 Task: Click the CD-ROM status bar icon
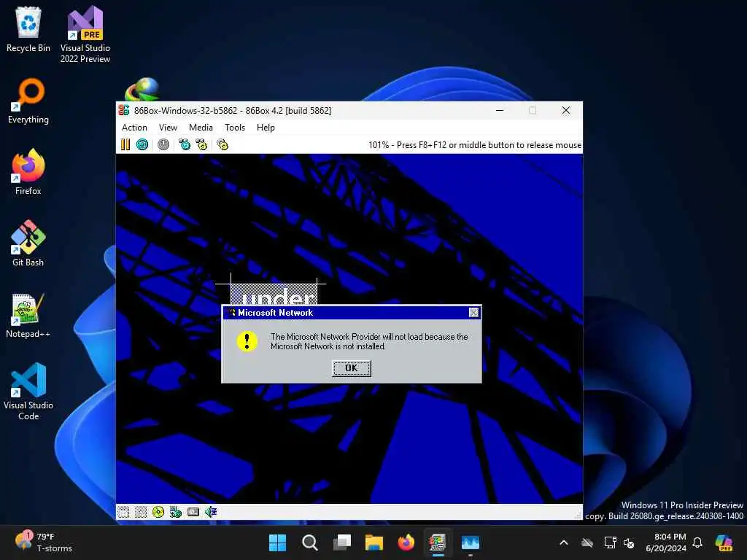[158, 512]
